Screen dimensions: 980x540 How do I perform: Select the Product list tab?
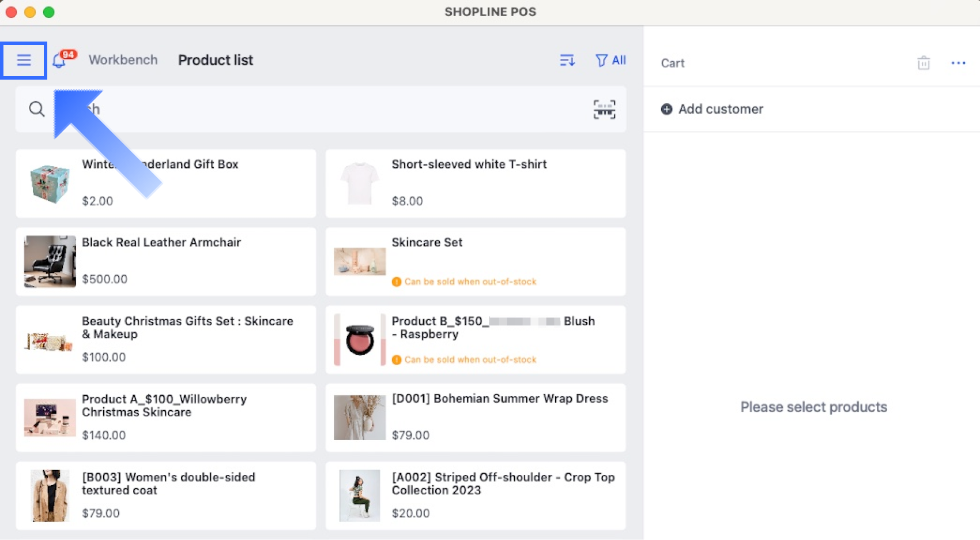[216, 60]
